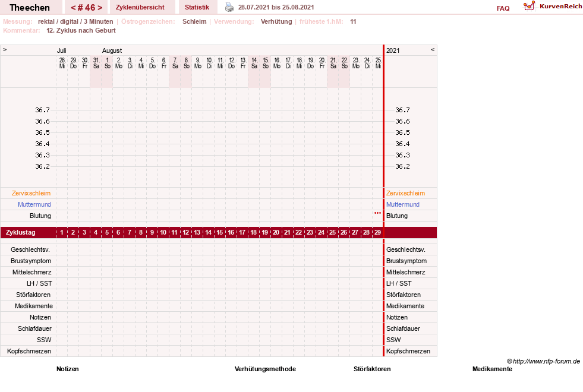Click the left Schlafdauer row label
This screenshot has height=392, width=583.
[34, 328]
